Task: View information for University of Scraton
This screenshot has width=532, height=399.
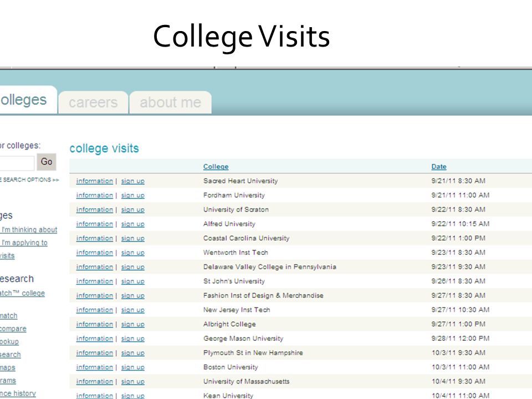Action: coord(95,209)
